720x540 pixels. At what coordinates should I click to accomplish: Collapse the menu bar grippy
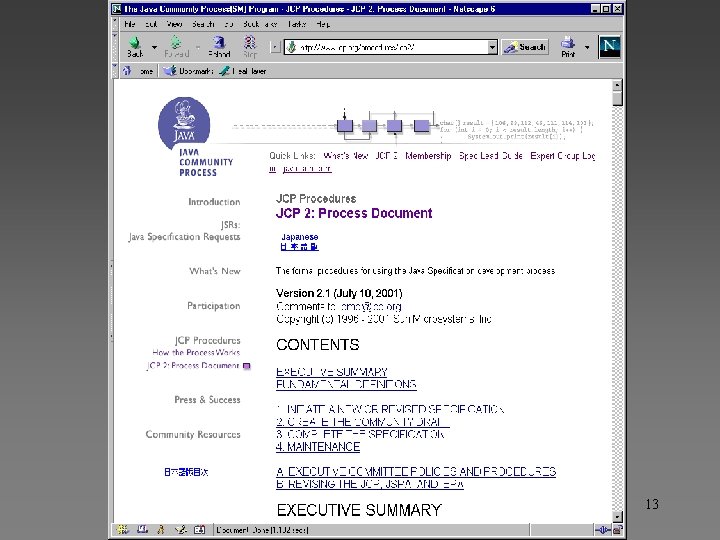coord(115,23)
